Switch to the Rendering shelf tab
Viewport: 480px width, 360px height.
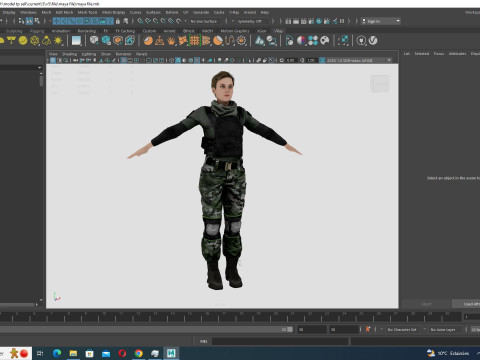tap(87, 31)
